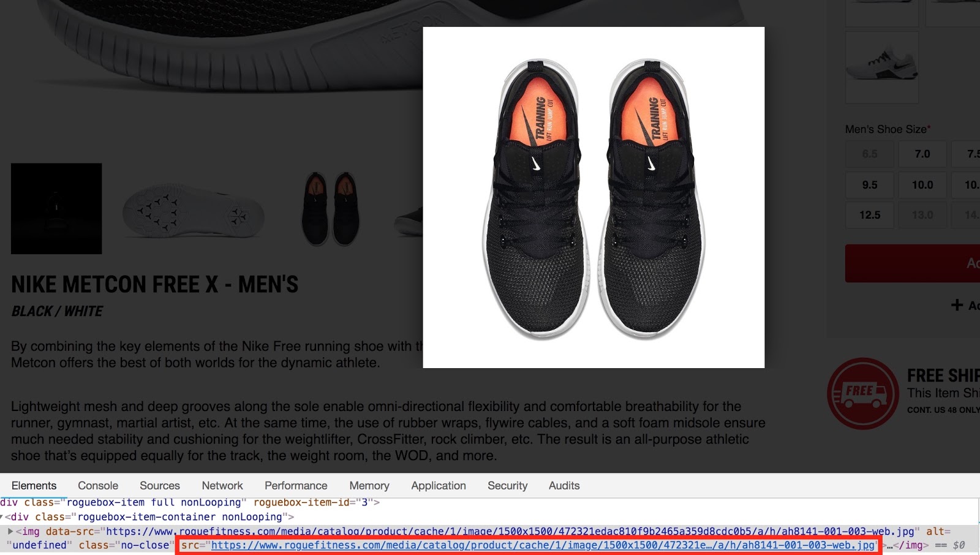Image resolution: width=980 pixels, height=555 pixels.
Task: Click the FREE SHIP heading text
Action: 943,376
